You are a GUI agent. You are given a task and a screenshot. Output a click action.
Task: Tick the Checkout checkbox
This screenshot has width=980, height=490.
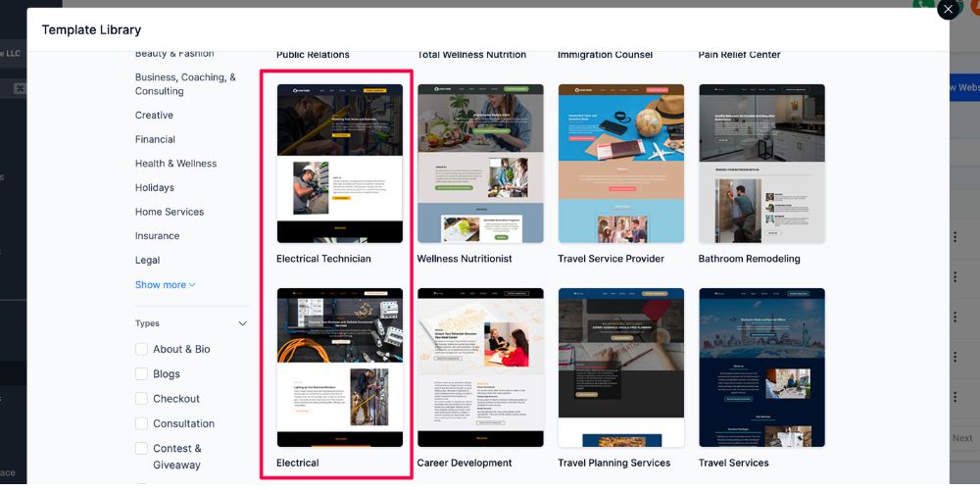[142, 399]
